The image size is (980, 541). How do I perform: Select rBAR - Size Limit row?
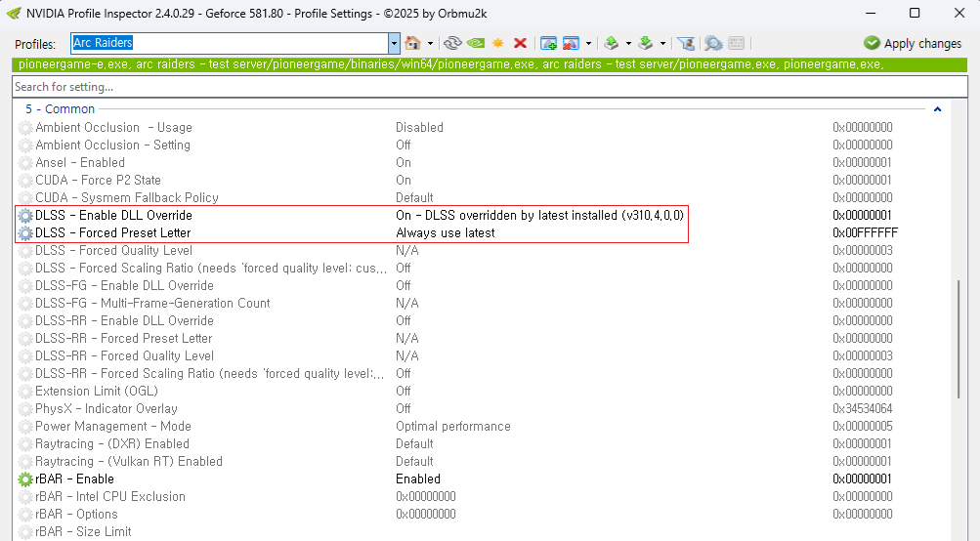pos(482,531)
